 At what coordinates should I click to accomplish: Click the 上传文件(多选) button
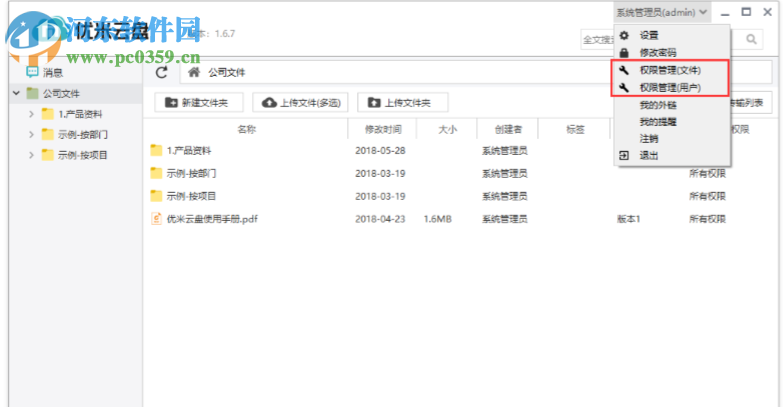pyautogui.click(x=300, y=102)
